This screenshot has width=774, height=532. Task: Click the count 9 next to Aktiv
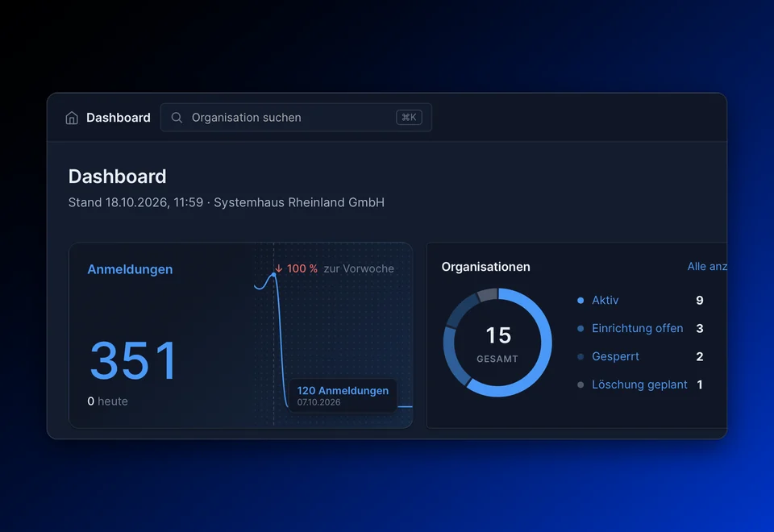700,300
